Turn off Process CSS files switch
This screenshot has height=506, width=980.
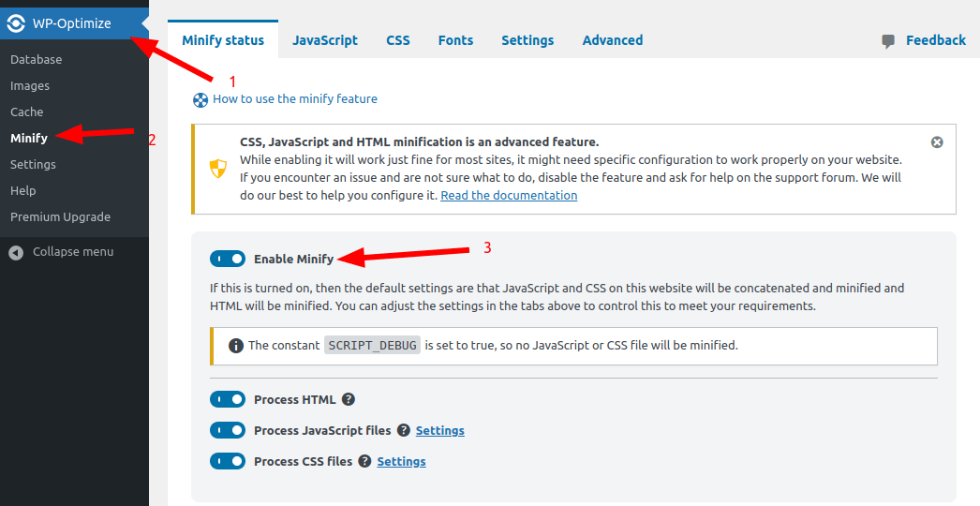click(228, 461)
